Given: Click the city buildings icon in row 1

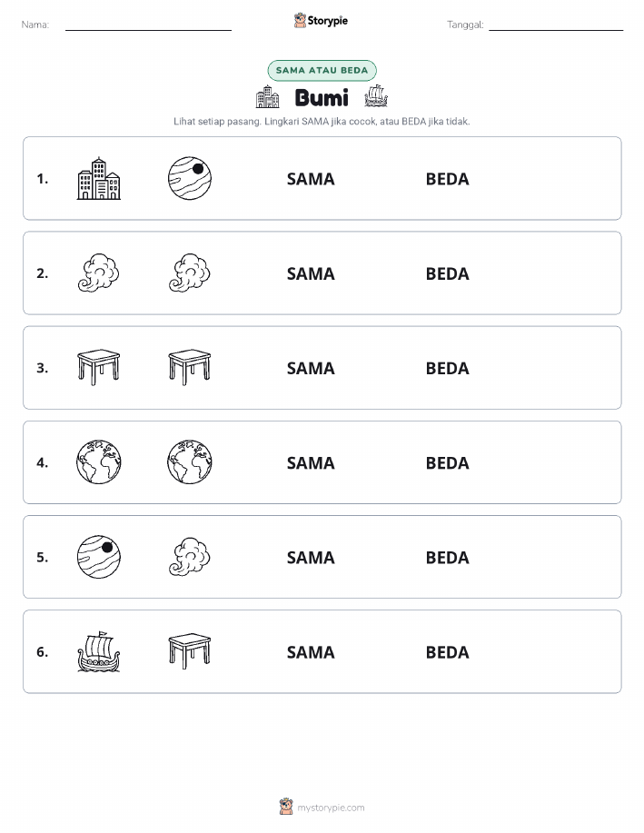Looking at the screenshot, I should coord(99,178).
